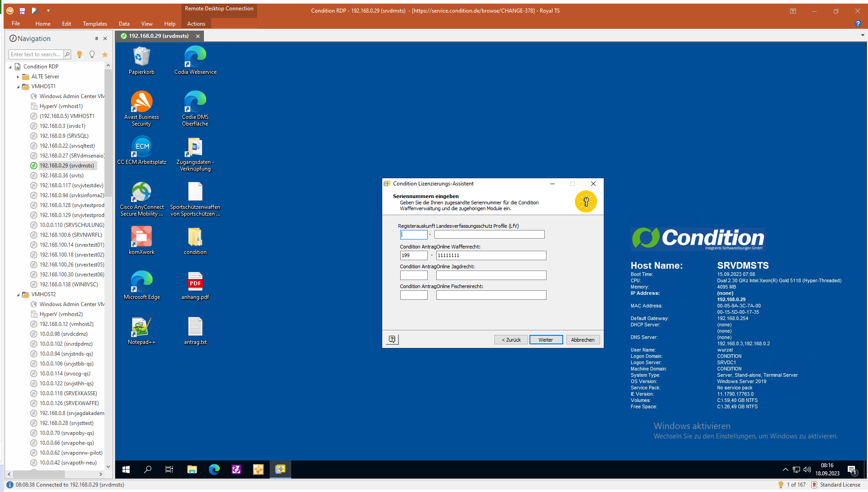Screen dimensions: 868x492
Task: Toggle the Navigation panel pin
Action: [96, 39]
